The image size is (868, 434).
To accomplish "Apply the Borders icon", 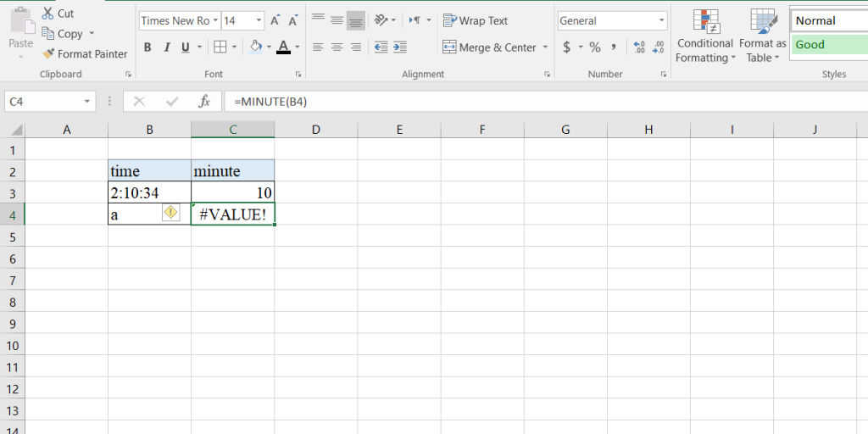I will (x=220, y=47).
